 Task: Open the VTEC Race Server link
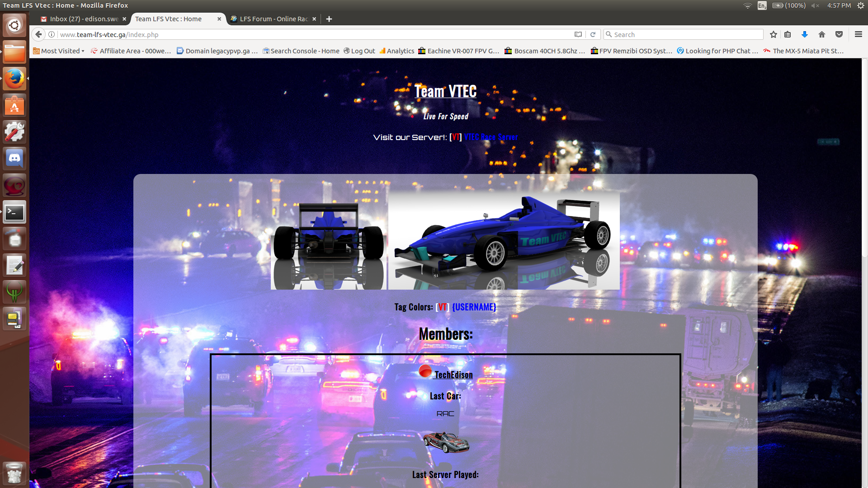click(x=491, y=137)
